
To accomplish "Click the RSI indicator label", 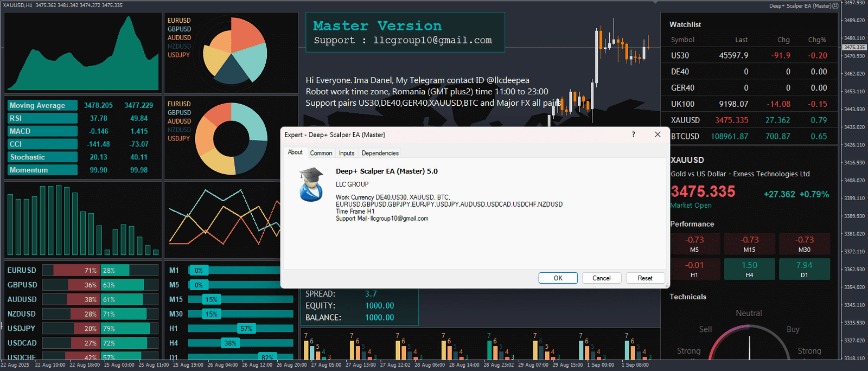I will tap(42, 118).
